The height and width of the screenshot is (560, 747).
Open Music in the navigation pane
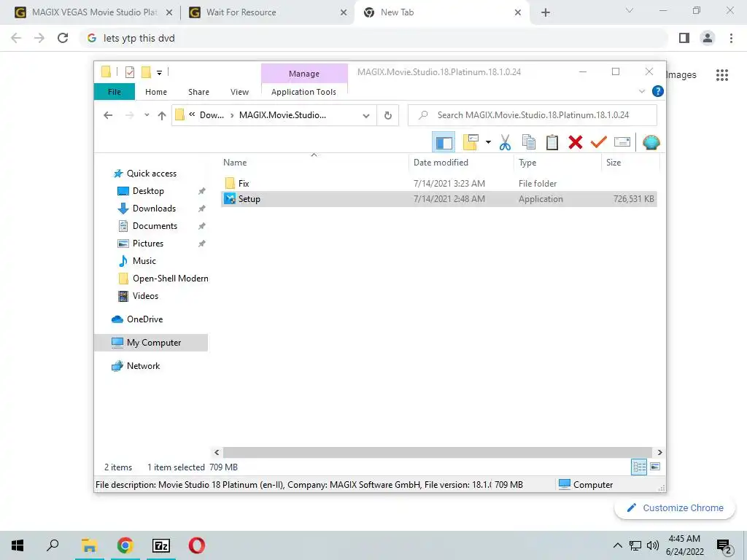tap(144, 261)
